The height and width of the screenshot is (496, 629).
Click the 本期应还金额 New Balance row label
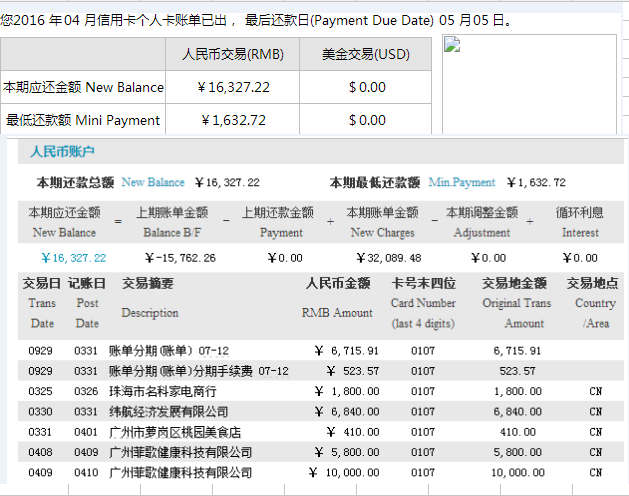coord(84,87)
